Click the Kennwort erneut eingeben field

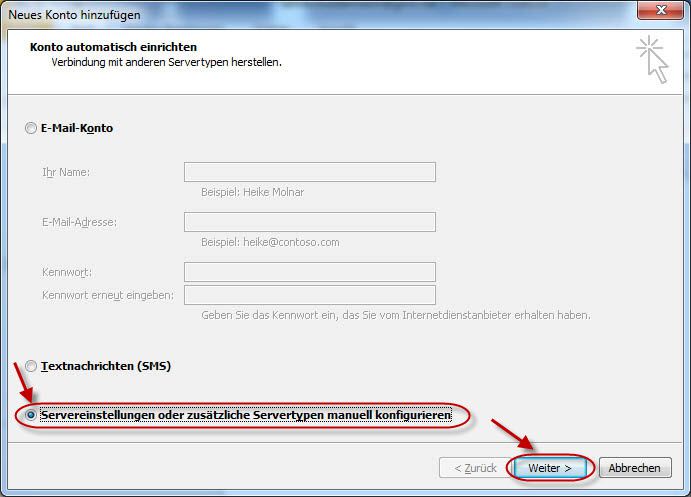(310, 295)
